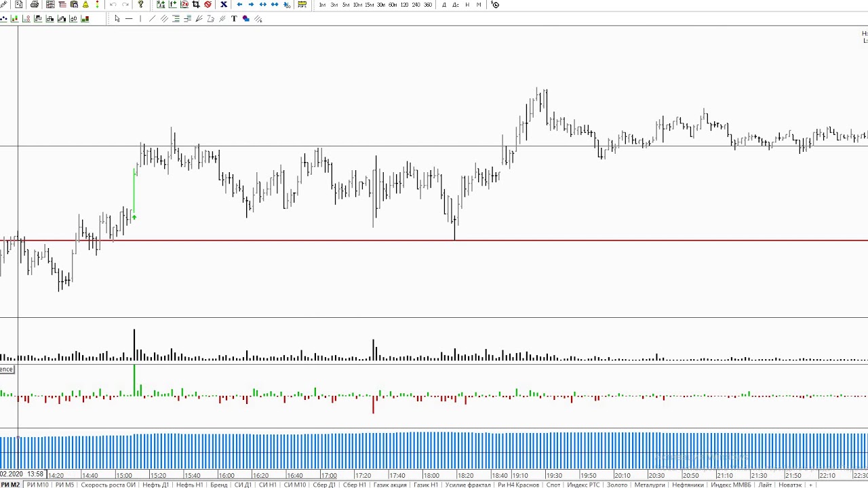Click the clipboard paste icon
The width and height of the screenshot is (868, 488).
coord(74,5)
